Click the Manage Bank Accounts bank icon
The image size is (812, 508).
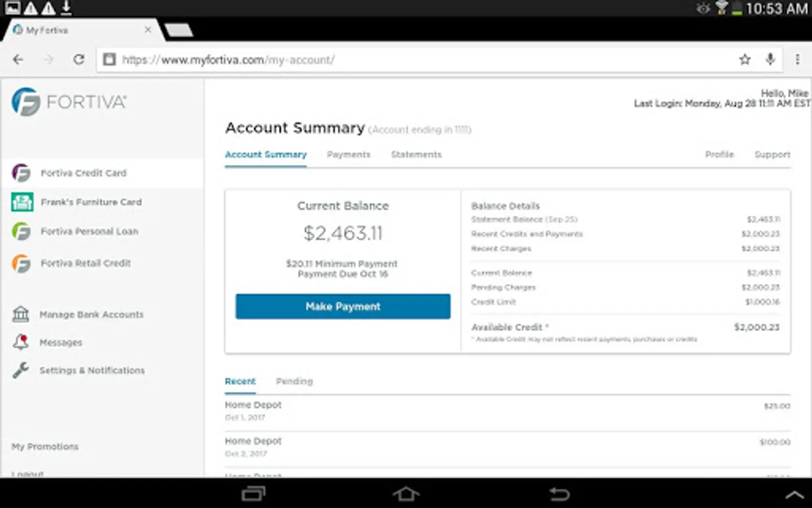point(21,314)
